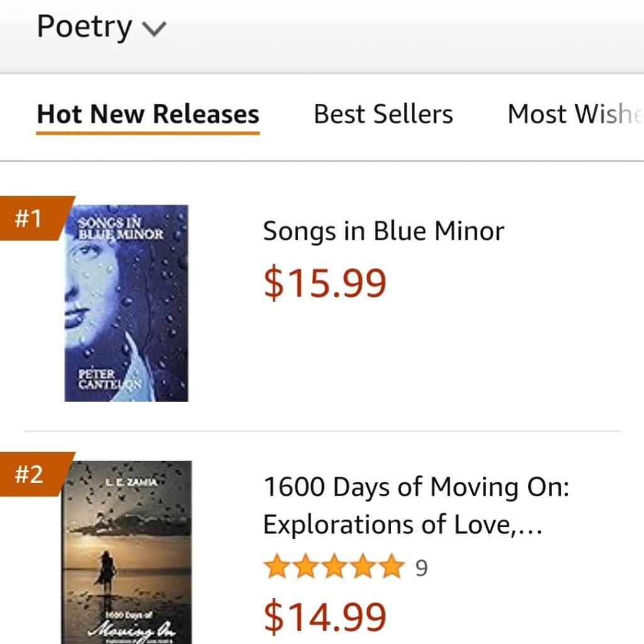Open the Songs in Blue Minor cover
The height and width of the screenshot is (644, 644).
(x=126, y=303)
